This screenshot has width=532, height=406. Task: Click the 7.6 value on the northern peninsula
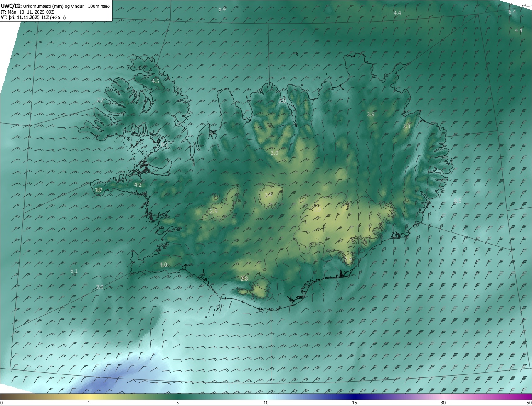[283, 100]
